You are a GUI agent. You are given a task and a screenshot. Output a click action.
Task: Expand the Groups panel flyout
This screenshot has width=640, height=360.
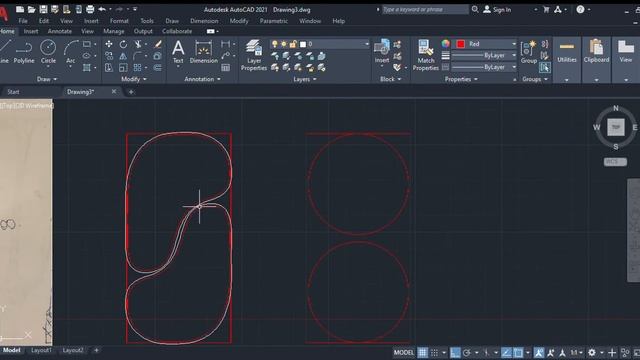(535, 79)
